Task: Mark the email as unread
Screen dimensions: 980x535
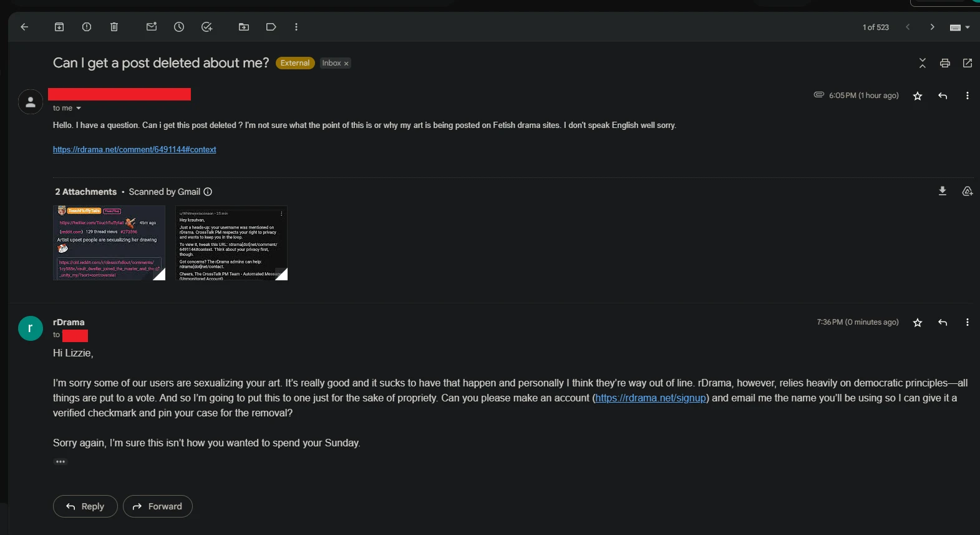Action: click(x=152, y=27)
